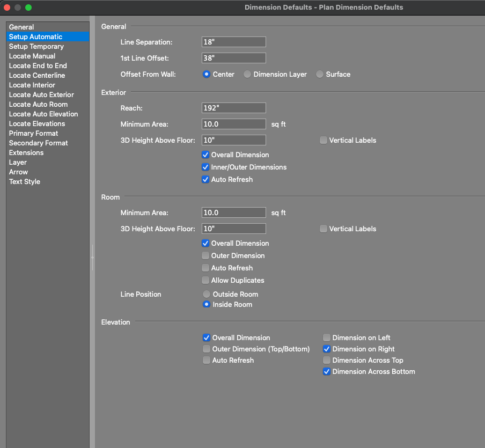
Task: Uncheck Dimension Across Bottom
Action: 327,372
